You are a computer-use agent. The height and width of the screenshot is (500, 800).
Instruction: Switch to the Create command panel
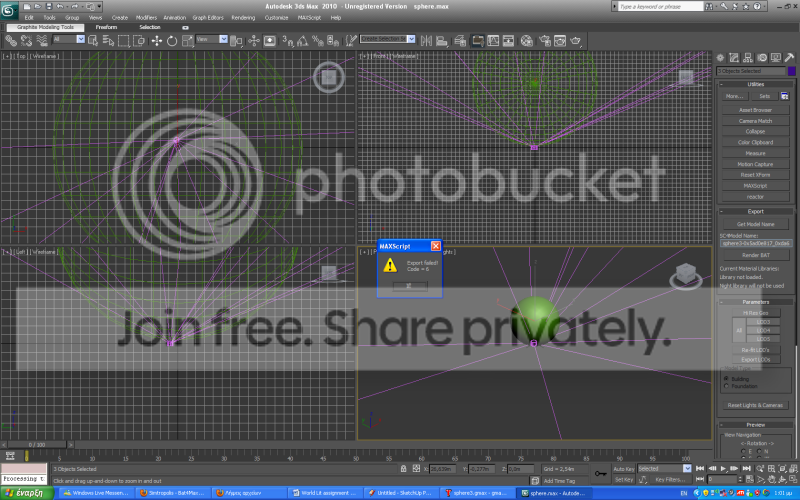pyautogui.click(x=720, y=58)
